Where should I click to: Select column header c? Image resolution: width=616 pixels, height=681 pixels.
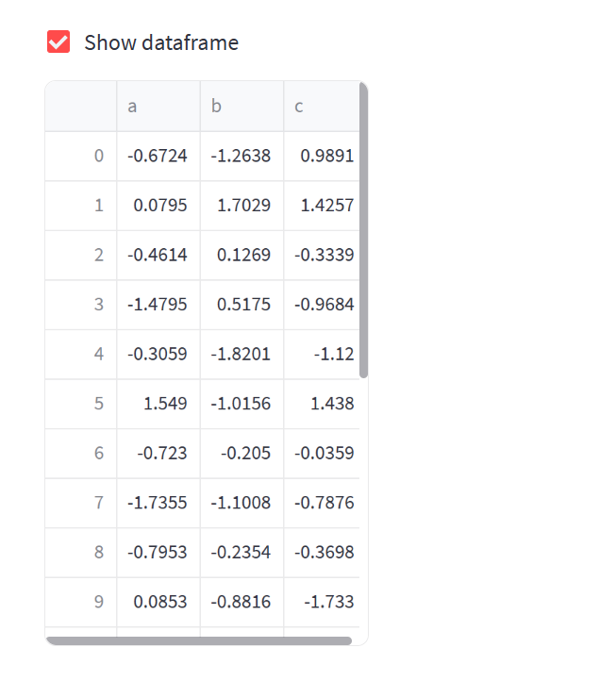coord(321,107)
